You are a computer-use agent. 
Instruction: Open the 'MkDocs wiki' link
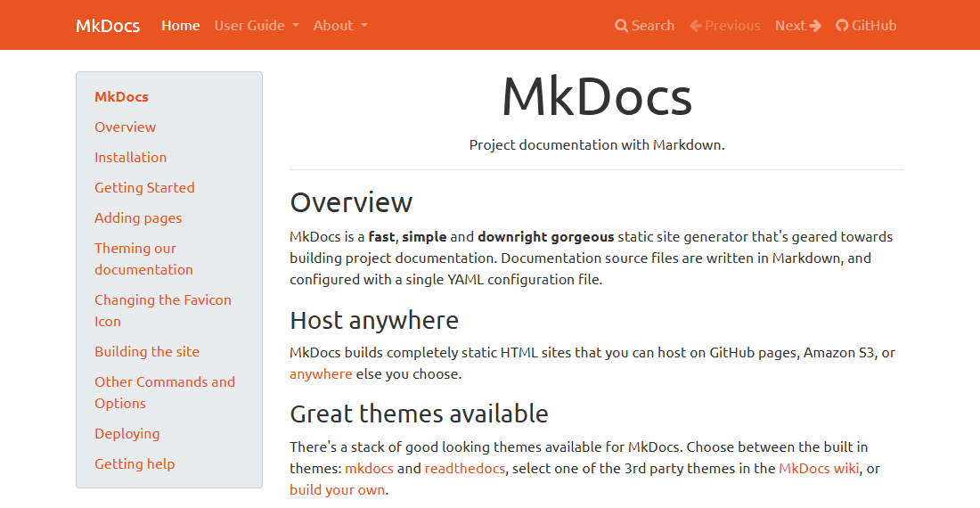point(819,469)
